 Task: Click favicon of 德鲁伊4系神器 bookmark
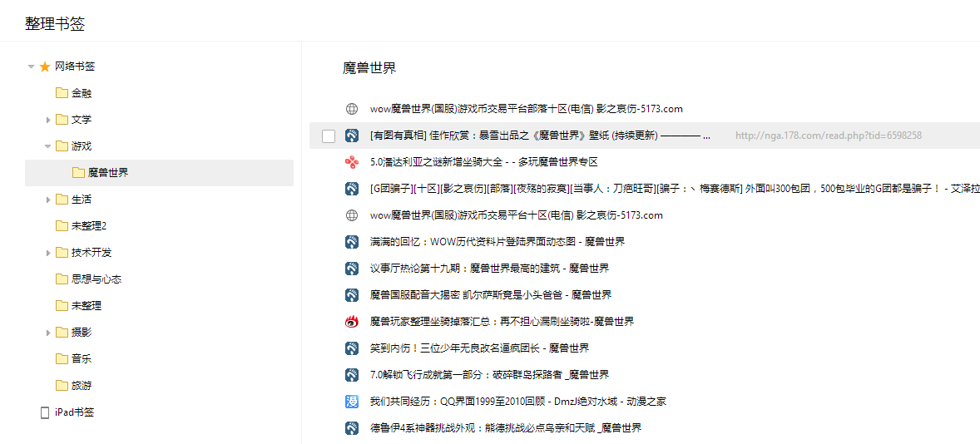351,427
